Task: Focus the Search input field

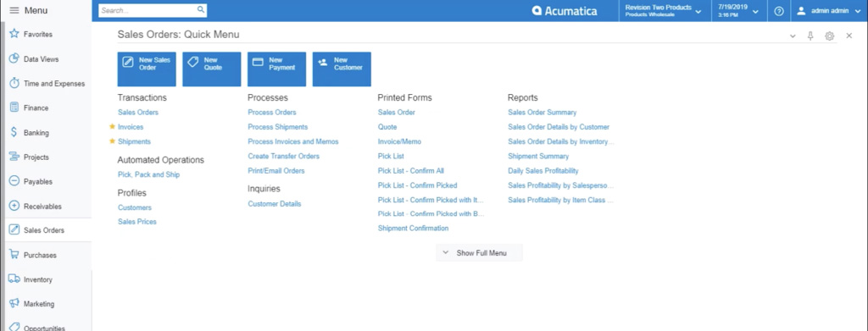Action: pyautogui.click(x=147, y=10)
